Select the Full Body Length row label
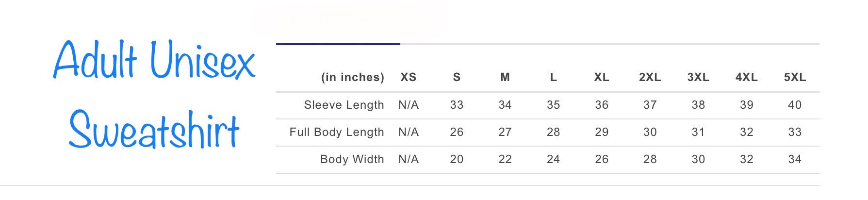Viewport: 868px width, 200px height. [x=336, y=132]
